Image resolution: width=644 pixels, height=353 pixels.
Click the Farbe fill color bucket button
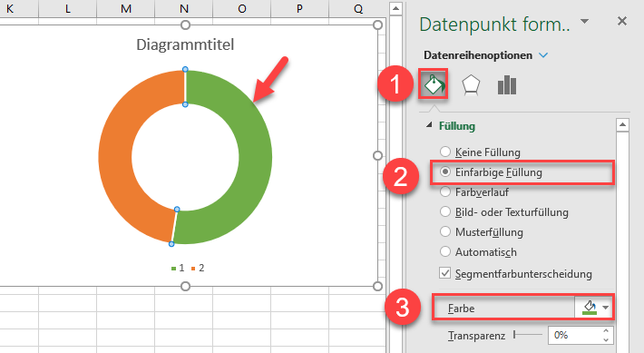pyautogui.click(x=590, y=308)
